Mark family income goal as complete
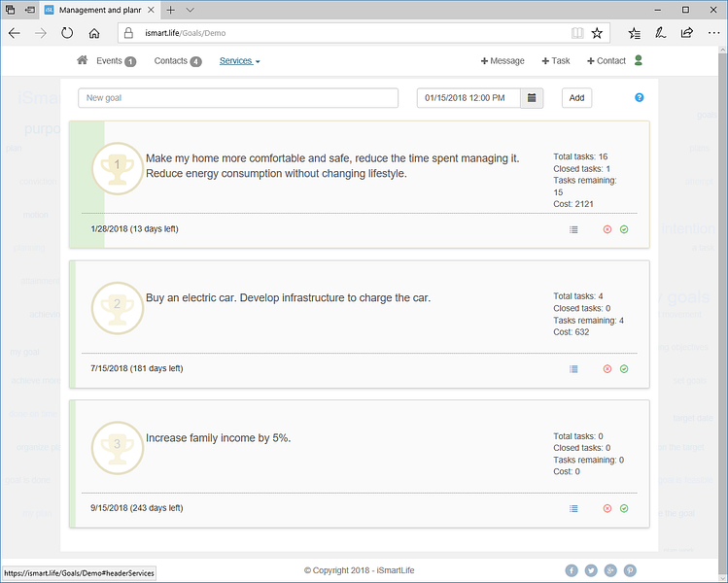This screenshot has width=728, height=583. pyautogui.click(x=624, y=509)
